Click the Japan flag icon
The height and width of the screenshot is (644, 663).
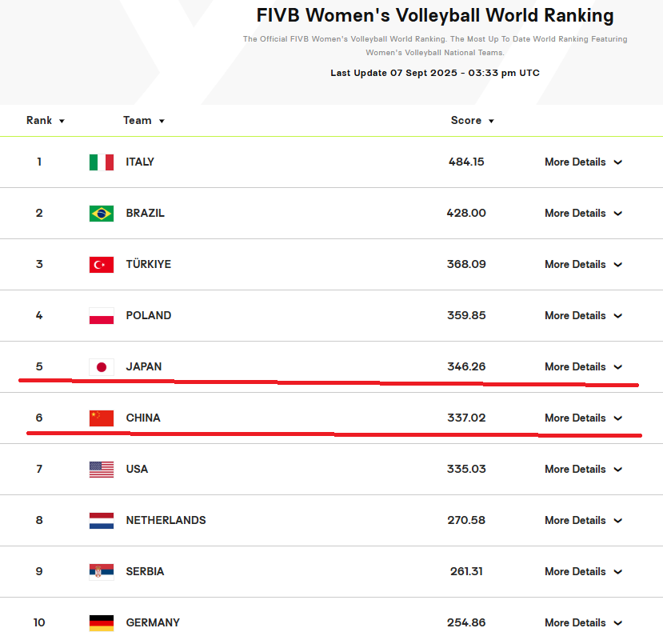click(x=102, y=367)
